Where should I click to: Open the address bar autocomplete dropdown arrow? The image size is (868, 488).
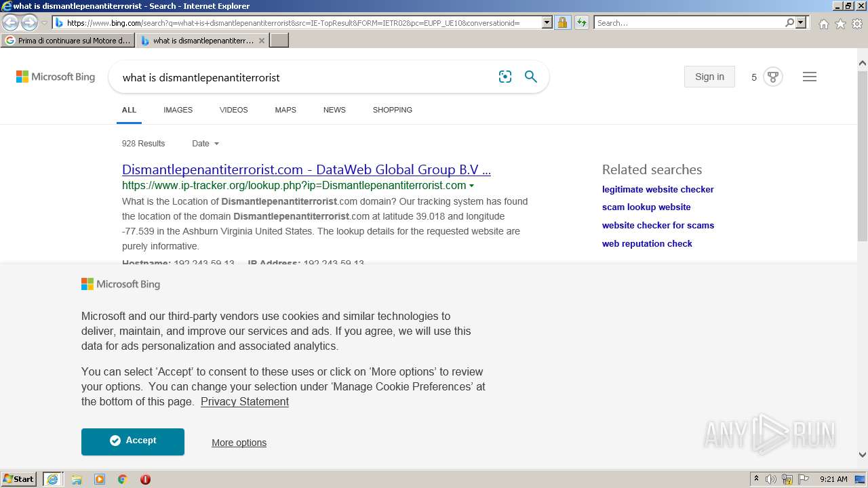(547, 22)
